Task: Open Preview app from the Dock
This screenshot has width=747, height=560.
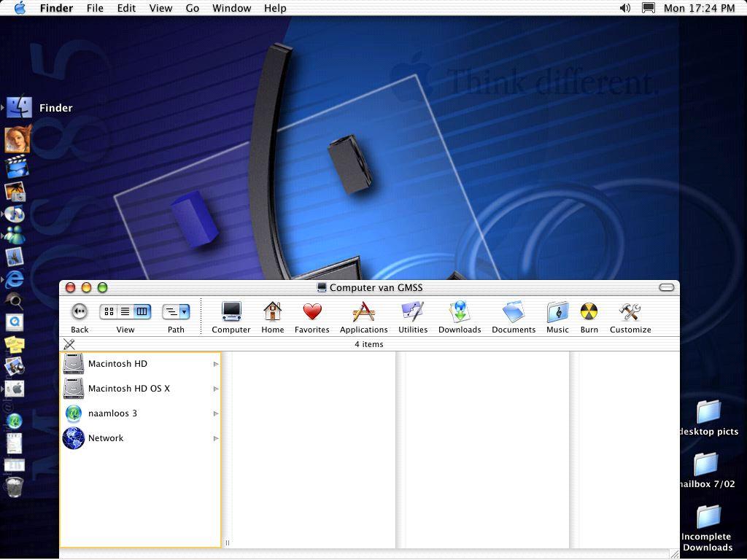Action: click(15, 366)
